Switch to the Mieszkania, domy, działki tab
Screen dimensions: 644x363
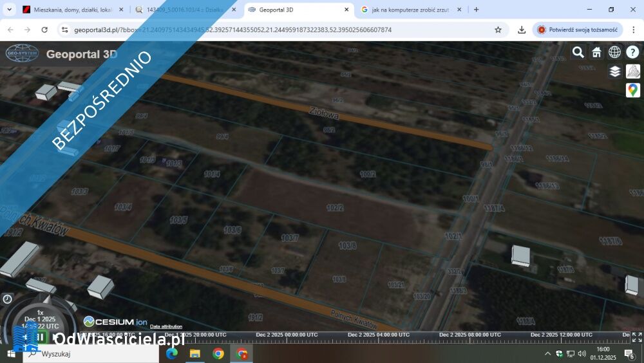68,10
